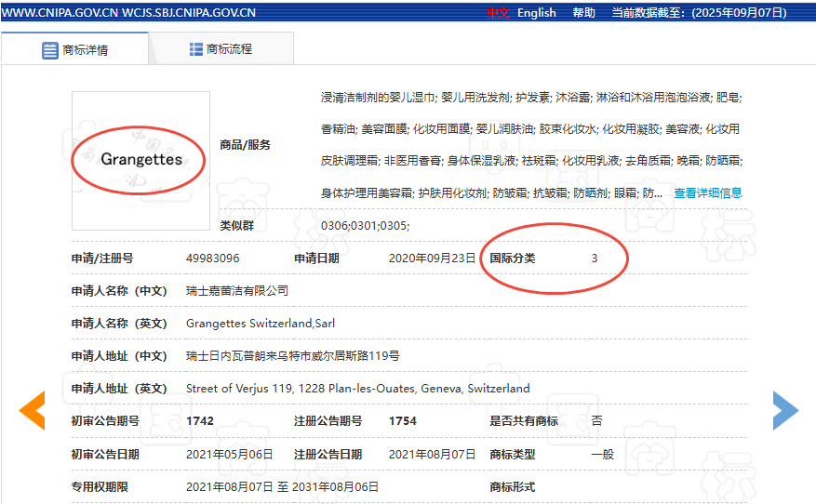Click the 初审公告期号 label
The width and height of the screenshot is (816, 504).
pos(105,421)
